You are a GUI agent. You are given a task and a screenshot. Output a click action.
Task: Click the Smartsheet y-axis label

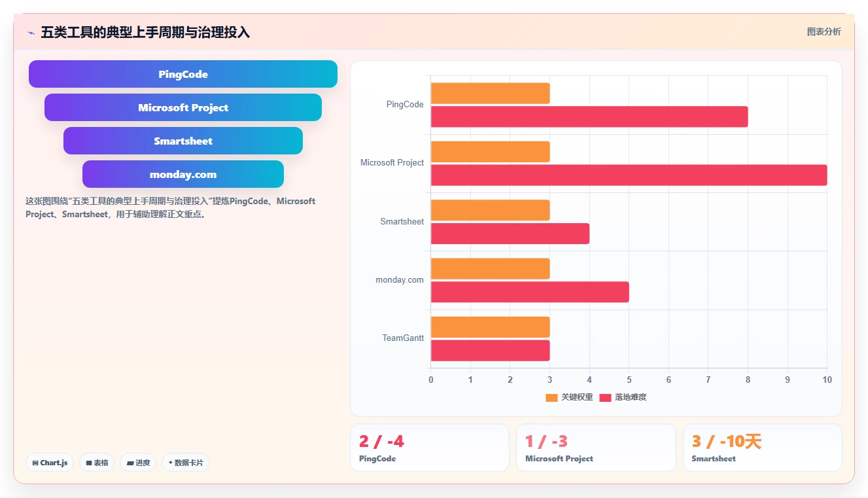(402, 222)
